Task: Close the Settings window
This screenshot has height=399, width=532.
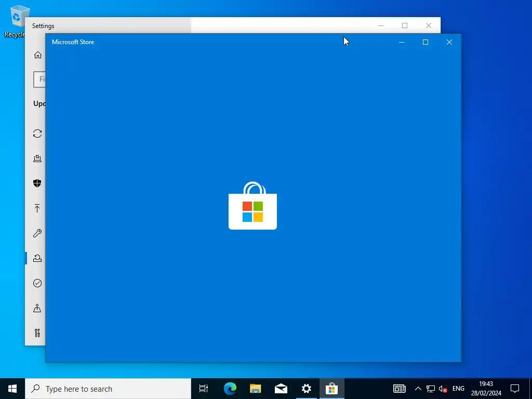Action: pyautogui.click(x=429, y=25)
